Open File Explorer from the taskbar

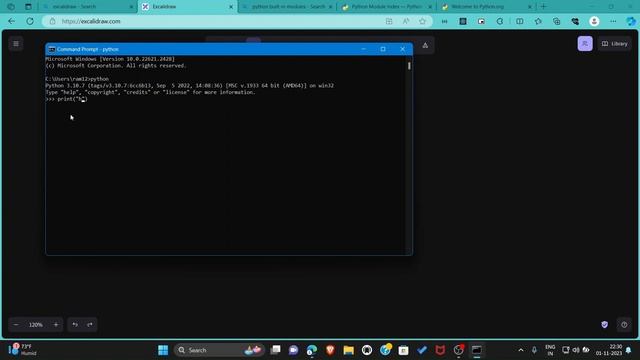tap(349, 350)
